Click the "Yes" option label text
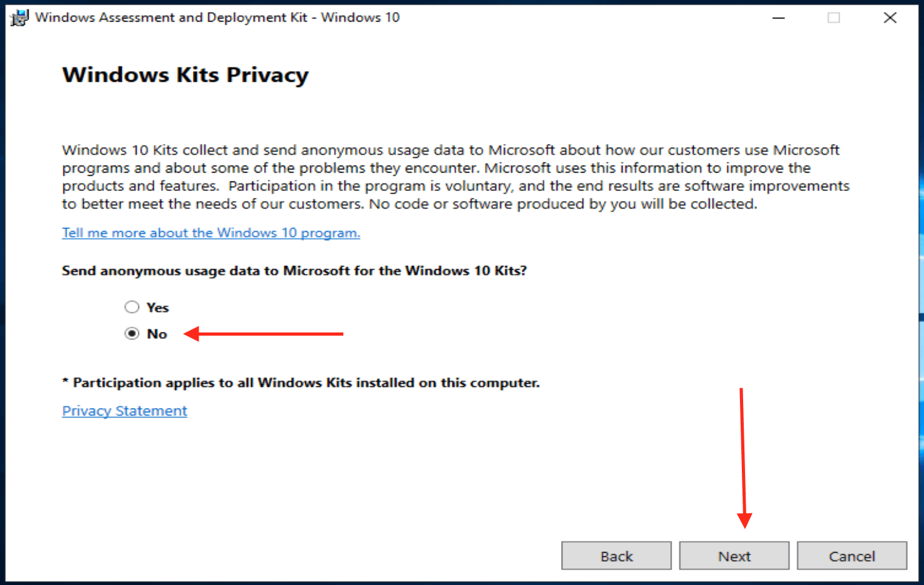 click(158, 307)
